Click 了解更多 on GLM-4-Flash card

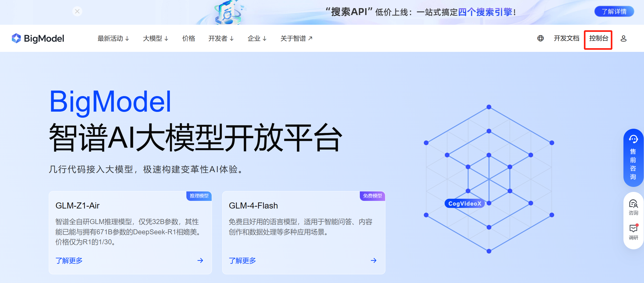click(x=243, y=261)
